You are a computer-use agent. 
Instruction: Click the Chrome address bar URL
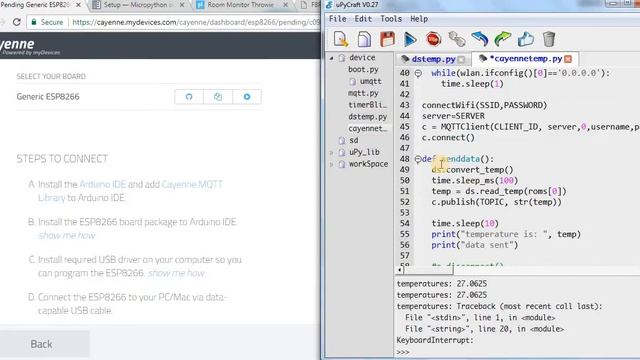click(x=196, y=22)
